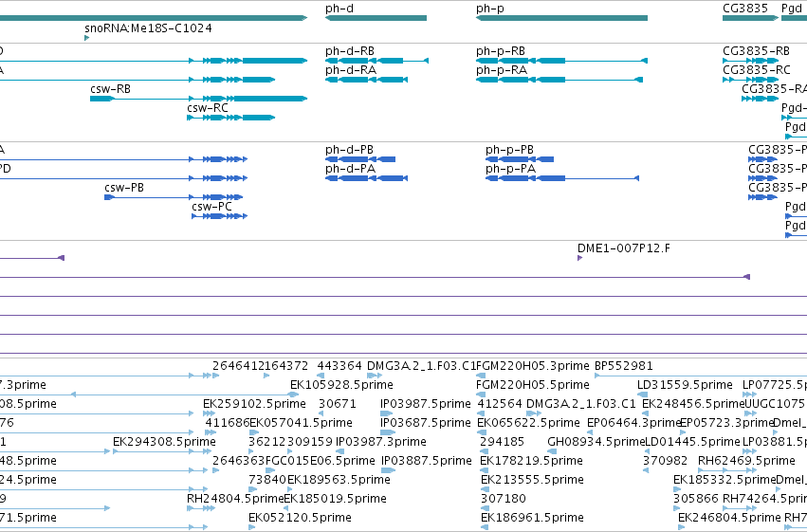Click the IP03687.5prime EST

pyautogui.click(x=388, y=432)
